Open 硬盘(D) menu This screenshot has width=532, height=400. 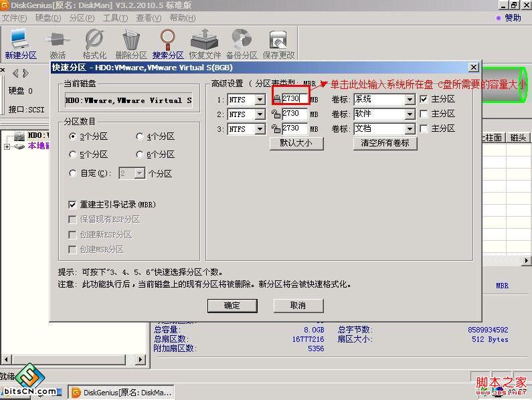pyautogui.click(x=48, y=17)
